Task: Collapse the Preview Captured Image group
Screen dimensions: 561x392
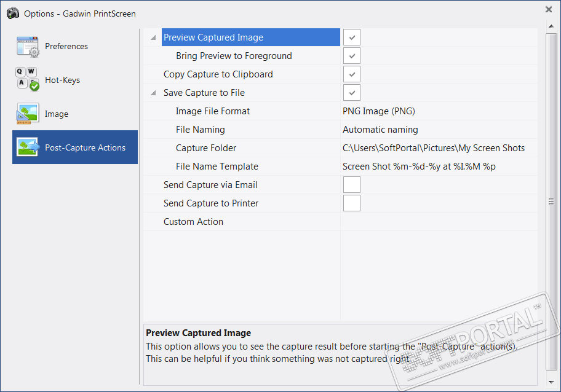Action: click(153, 38)
